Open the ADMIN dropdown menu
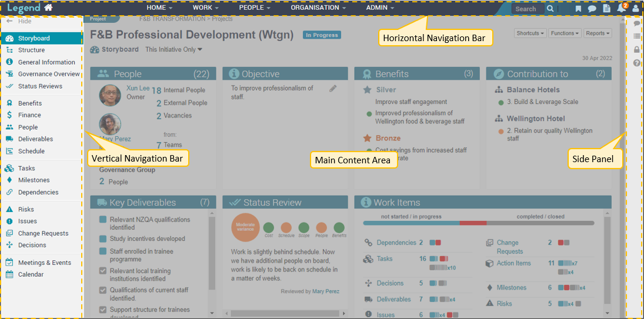The width and height of the screenshot is (644, 319). [380, 8]
